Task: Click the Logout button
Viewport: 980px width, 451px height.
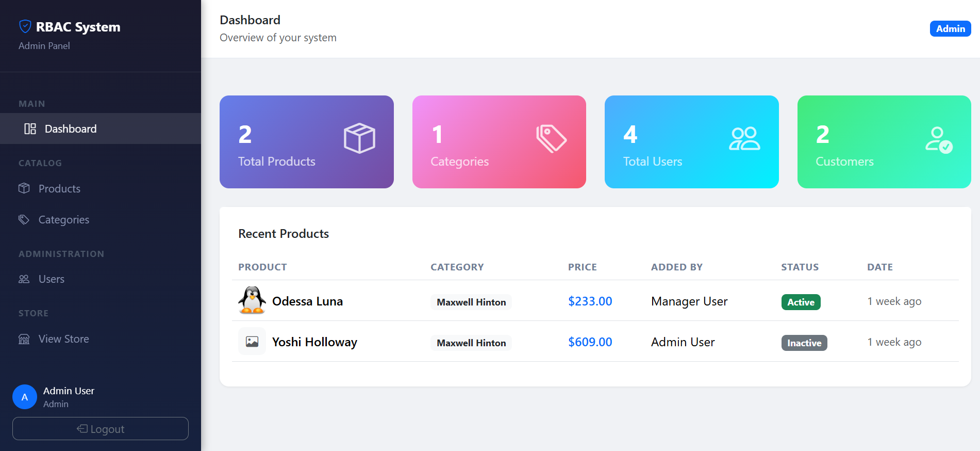Action: [x=101, y=429]
